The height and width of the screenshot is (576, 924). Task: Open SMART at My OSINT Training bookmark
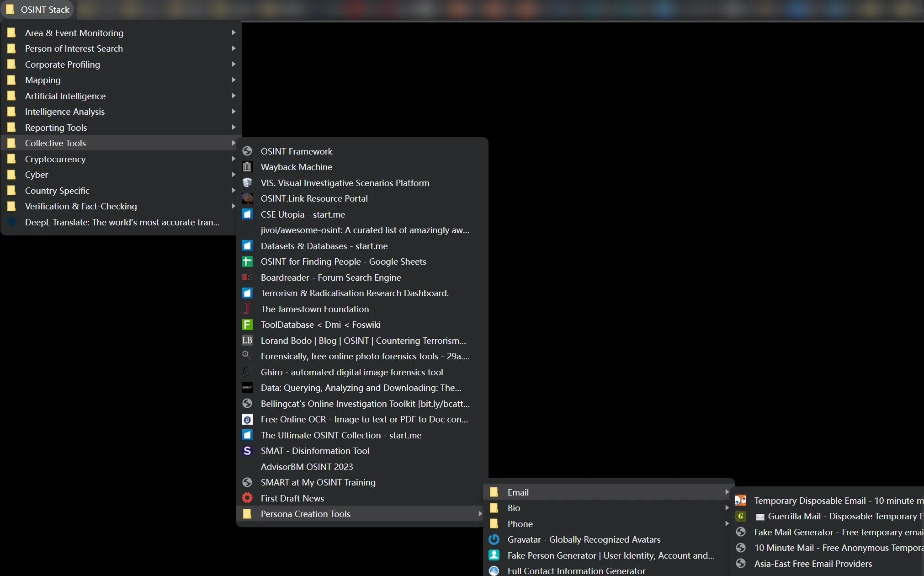[x=361, y=482]
